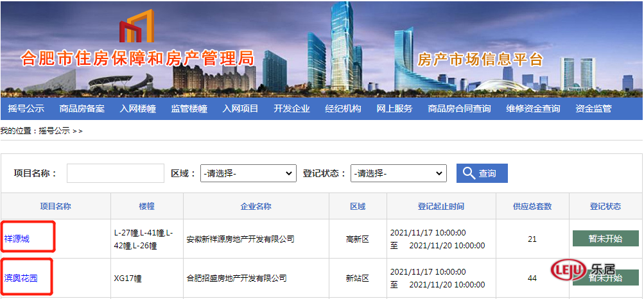644x299 pixels.
Task: Open the 商品房备案 menu item
Action: pyautogui.click(x=82, y=108)
